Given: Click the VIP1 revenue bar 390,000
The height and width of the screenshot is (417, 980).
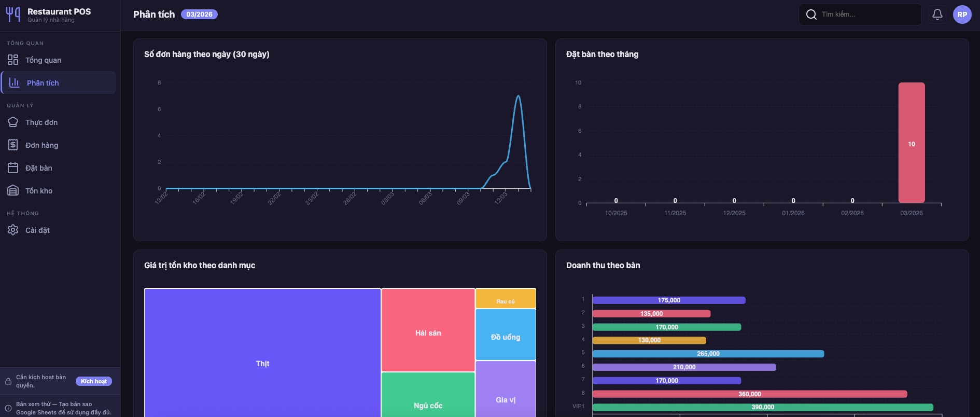Looking at the screenshot, I should click(762, 407).
